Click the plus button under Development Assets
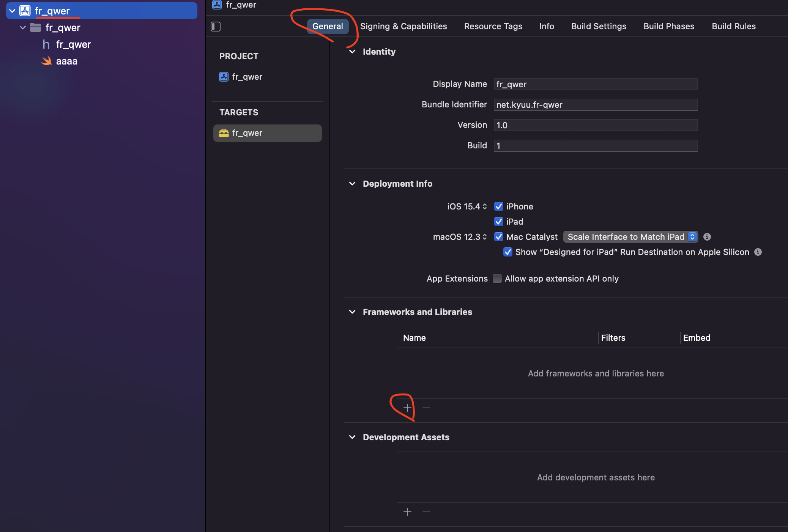The width and height of the screenshot is (788, 532). (407, 512)
